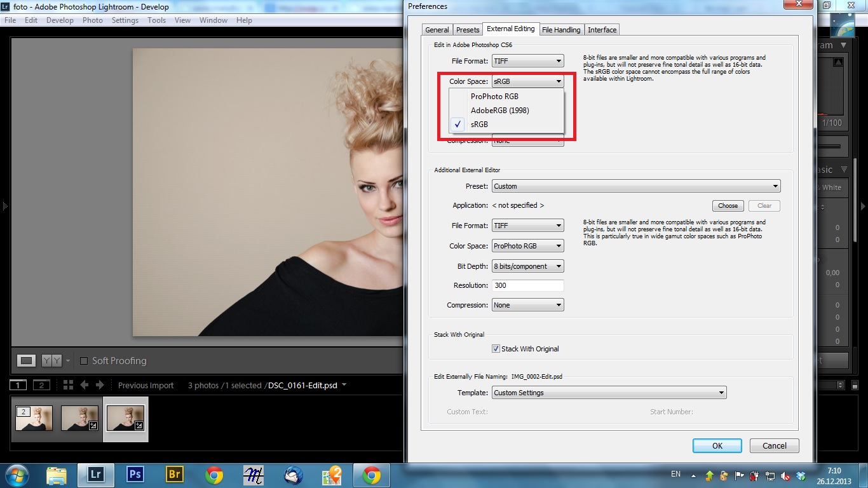Image resolution: width=868 pixels, height=488 pixels.
Task: Select the highlighted third filmstrip thumbnail
Action: [126, 418]
